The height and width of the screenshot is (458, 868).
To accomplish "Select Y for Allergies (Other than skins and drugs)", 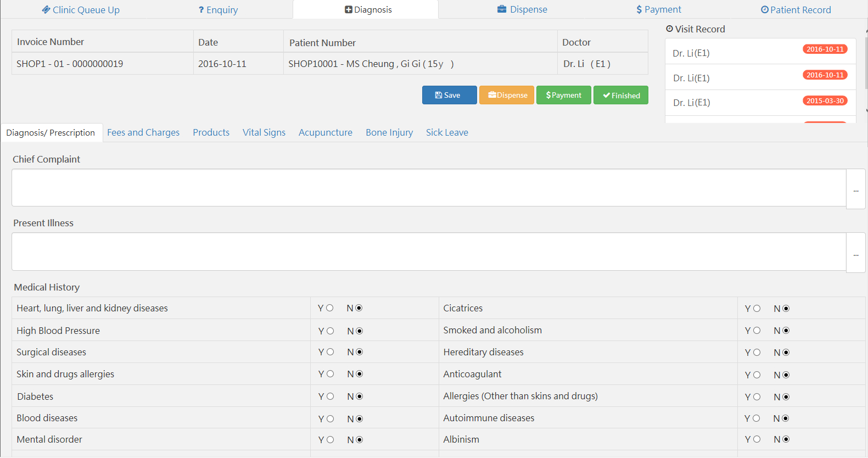I will [x=757, y=397].
